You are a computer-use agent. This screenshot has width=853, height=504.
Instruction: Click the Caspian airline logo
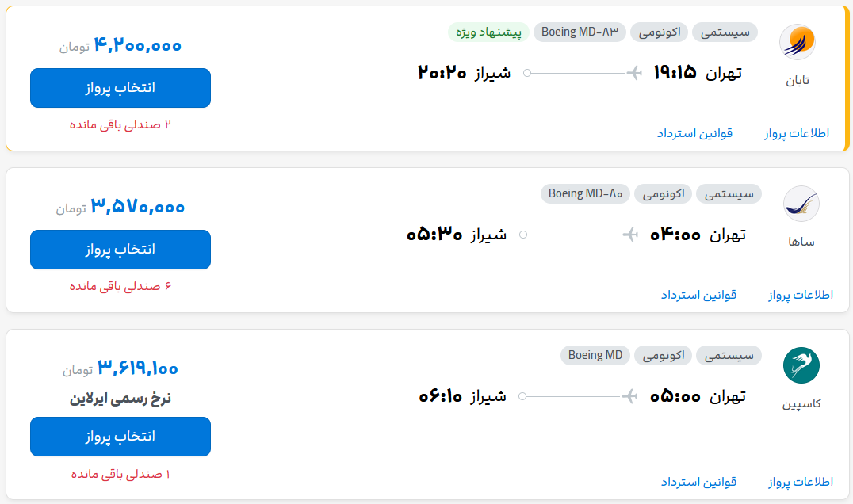801,365
